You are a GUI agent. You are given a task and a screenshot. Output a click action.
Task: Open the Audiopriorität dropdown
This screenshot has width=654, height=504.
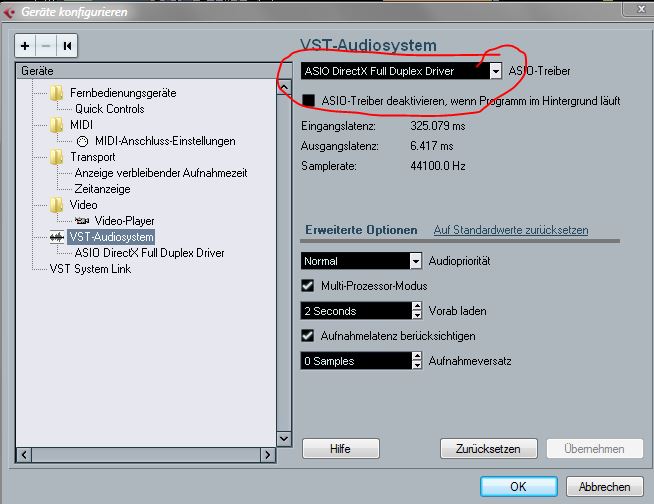click(x=415, y=261)
